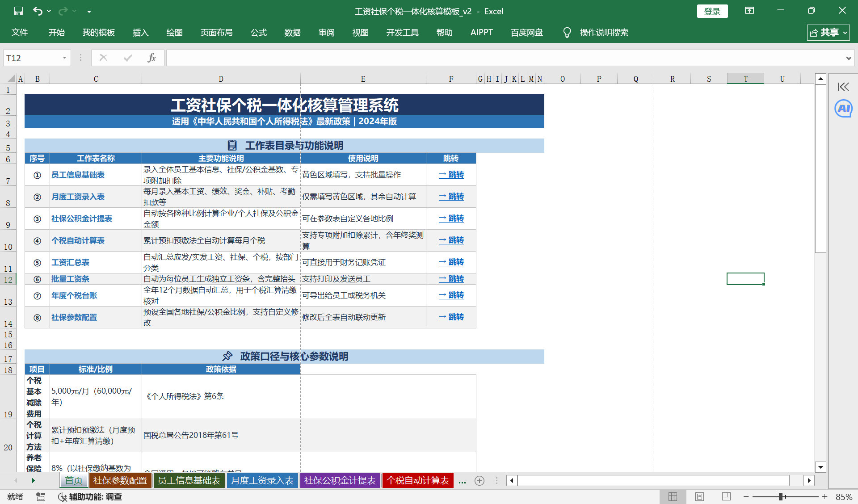858x504 pixels.
Task: Open the 工资汇总表 link
Action: 70,262
